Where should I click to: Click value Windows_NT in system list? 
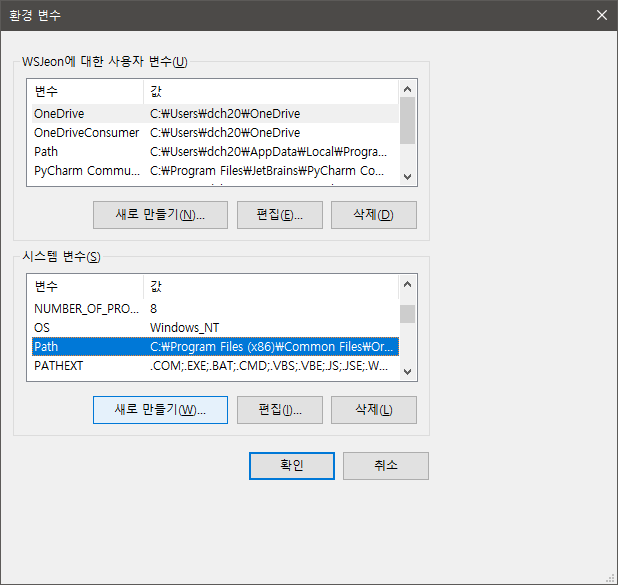[184, 328]
